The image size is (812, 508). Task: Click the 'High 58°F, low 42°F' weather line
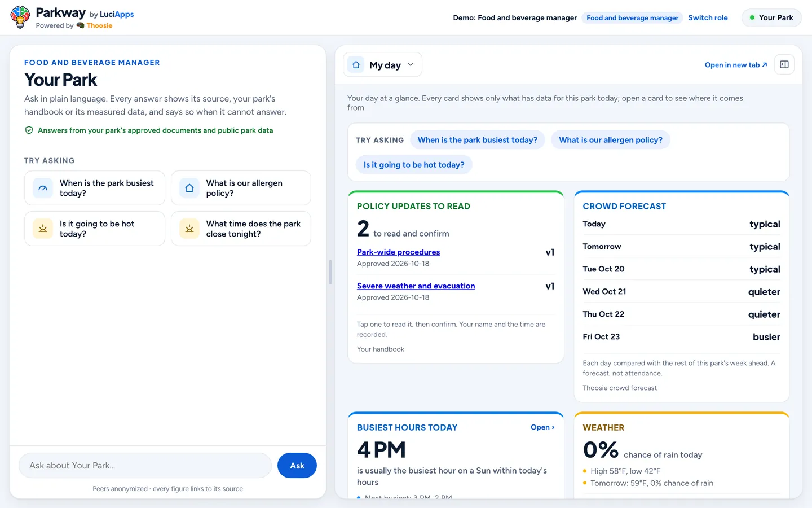click(x=625, y=471)
